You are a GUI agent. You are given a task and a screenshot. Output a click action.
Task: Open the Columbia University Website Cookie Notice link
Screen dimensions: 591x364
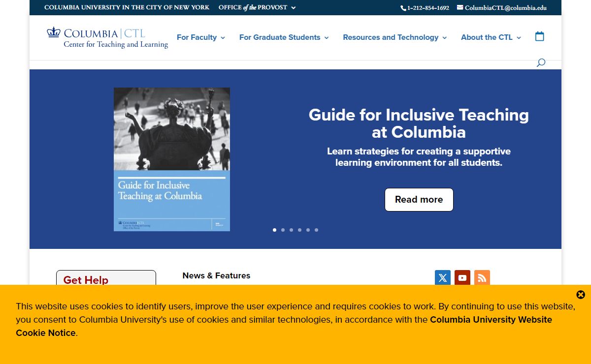pyautogui.click(x=284, y=326)
